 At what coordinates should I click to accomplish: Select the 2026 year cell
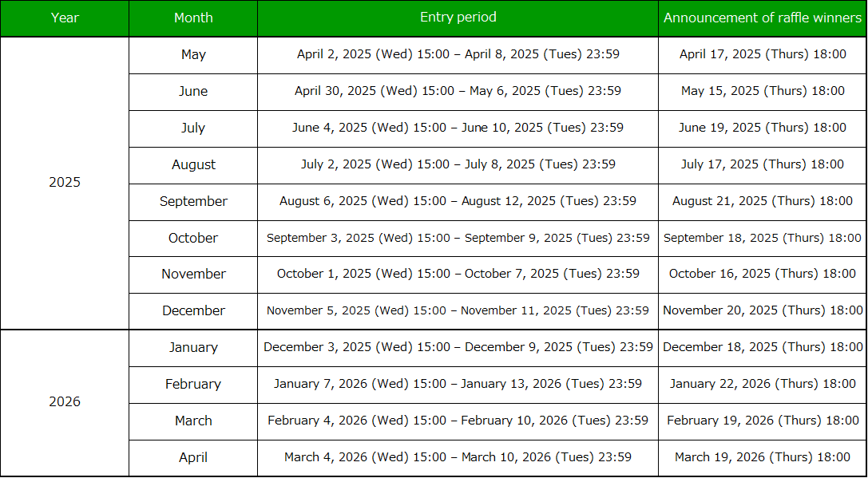(x=65, y=401)
